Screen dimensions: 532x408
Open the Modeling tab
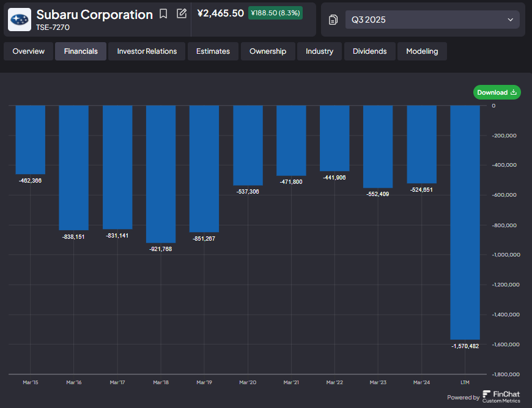coord(422,51)
